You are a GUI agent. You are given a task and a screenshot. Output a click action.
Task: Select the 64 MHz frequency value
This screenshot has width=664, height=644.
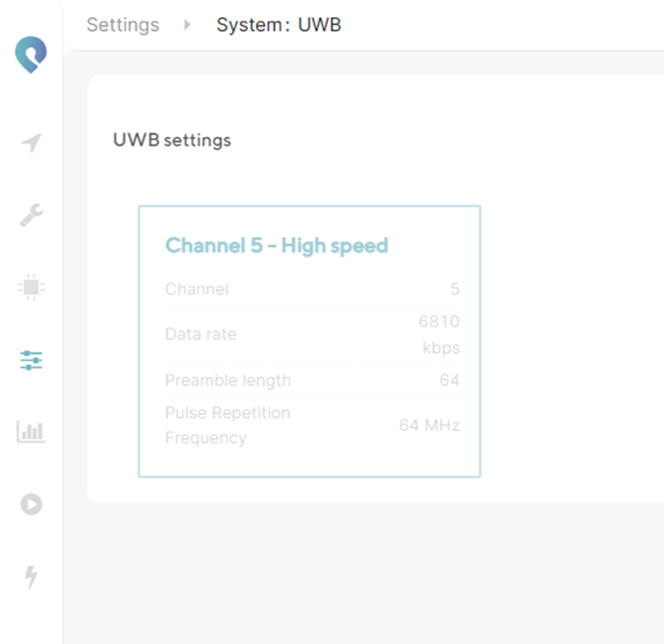(x=429, y=426)
